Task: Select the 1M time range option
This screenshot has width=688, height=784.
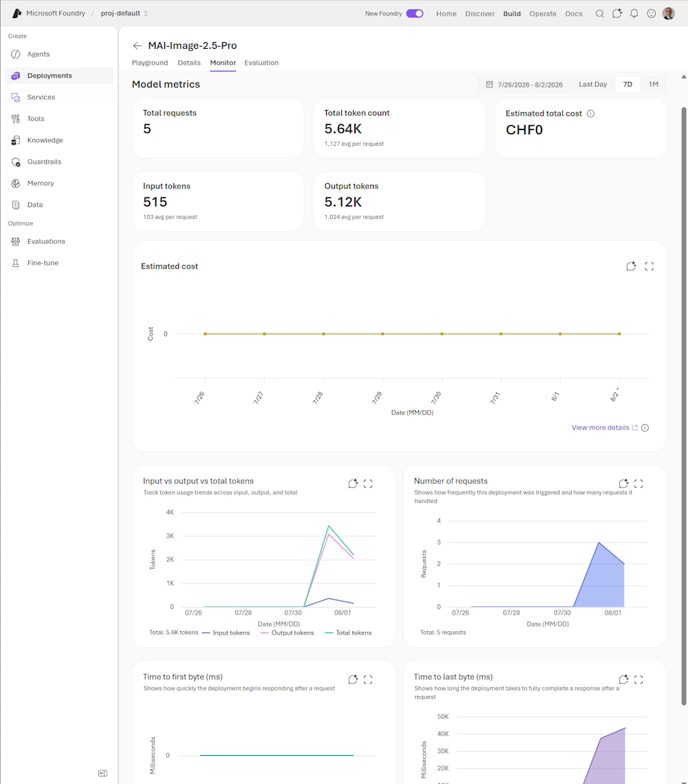Action: [x=653, y=84]
